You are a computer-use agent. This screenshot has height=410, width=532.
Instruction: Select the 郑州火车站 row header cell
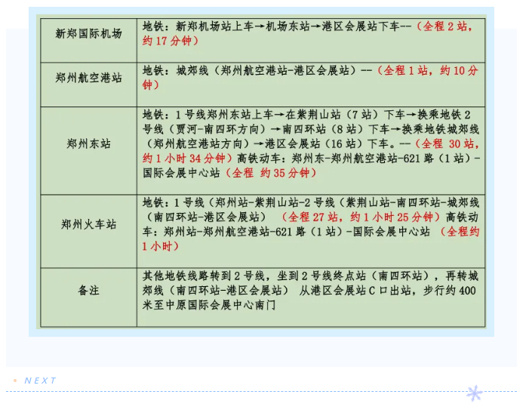(x=88, y=231)
